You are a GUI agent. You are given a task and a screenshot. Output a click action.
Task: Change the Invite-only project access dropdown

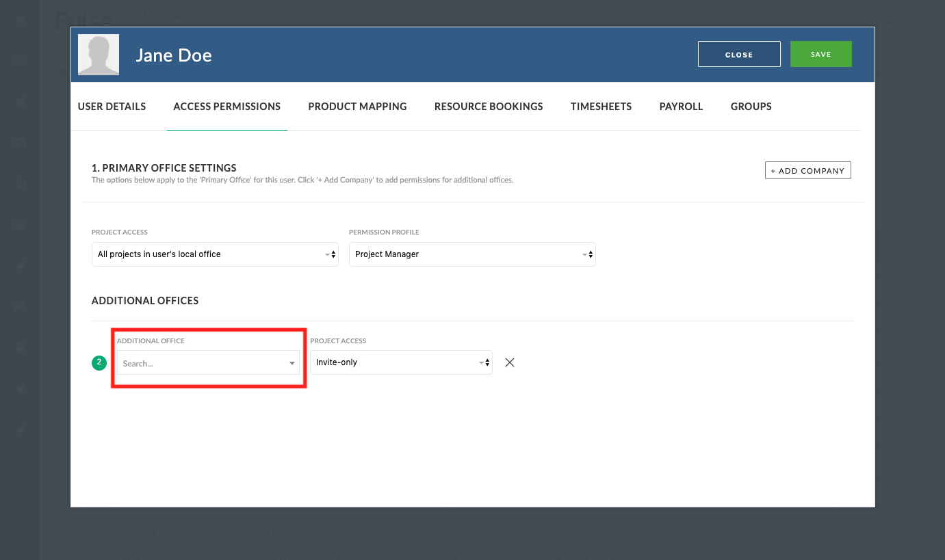tap(401, 362)
